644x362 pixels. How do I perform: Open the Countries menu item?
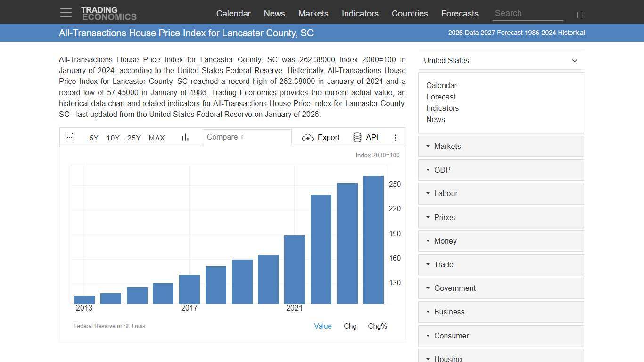tap(410, 14)
